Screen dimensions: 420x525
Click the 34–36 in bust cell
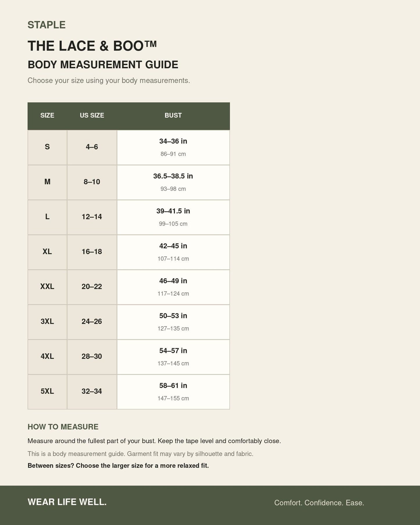coord(173,147)
